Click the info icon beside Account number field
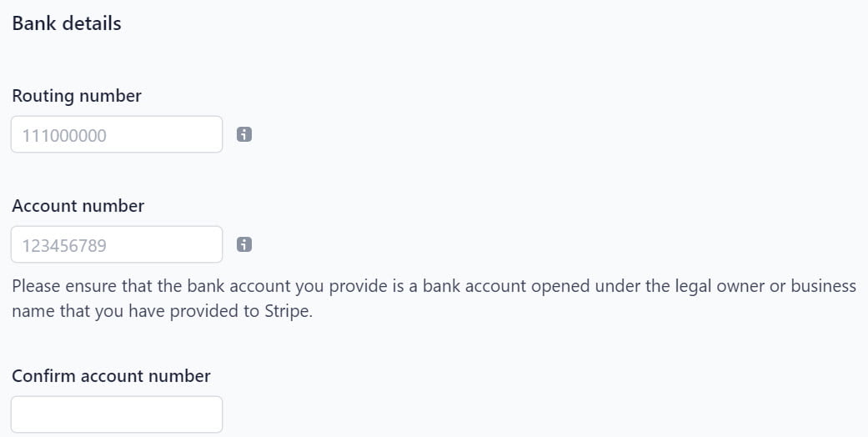 244,244
